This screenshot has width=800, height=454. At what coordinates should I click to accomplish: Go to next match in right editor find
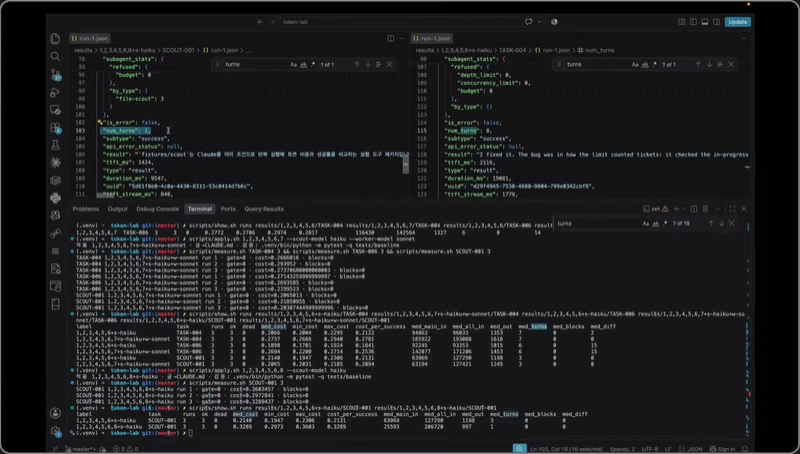[x=709, y=64]
